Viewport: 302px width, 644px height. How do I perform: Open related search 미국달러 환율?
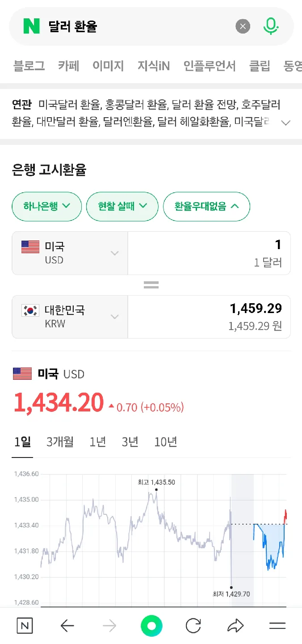click(x=70, y=105)
